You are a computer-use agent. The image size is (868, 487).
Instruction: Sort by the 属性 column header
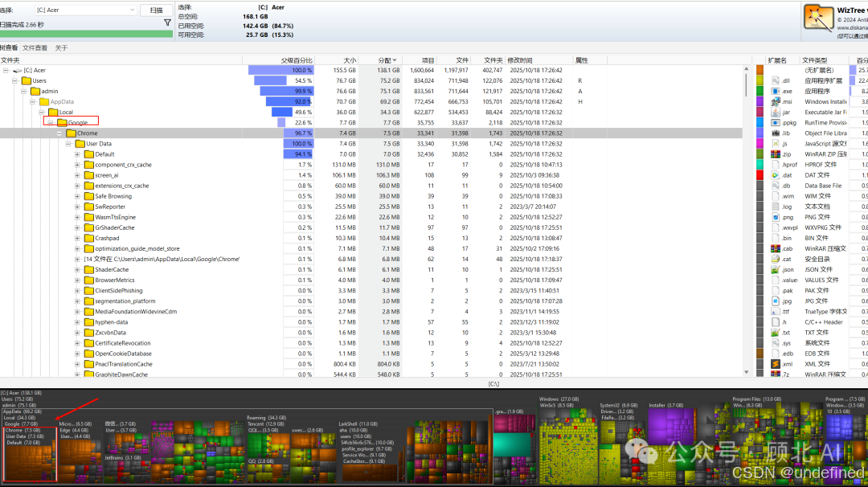[x=590, y=59]
